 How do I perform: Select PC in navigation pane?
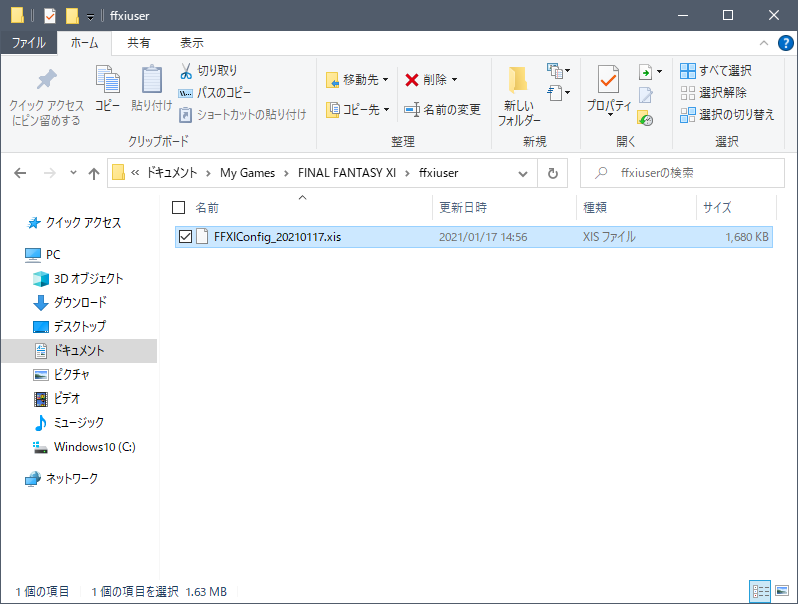43,254
